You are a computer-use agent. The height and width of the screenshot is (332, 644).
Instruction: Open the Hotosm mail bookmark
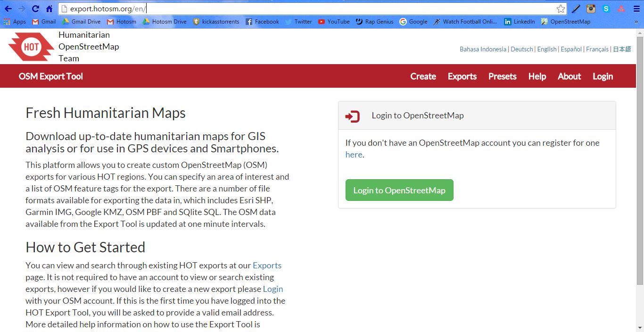tap(122, 22)
